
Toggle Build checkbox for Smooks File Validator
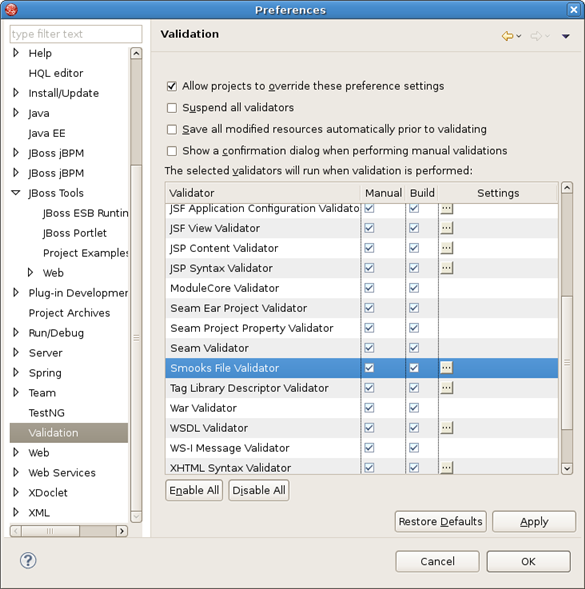(x=414, y=367)
